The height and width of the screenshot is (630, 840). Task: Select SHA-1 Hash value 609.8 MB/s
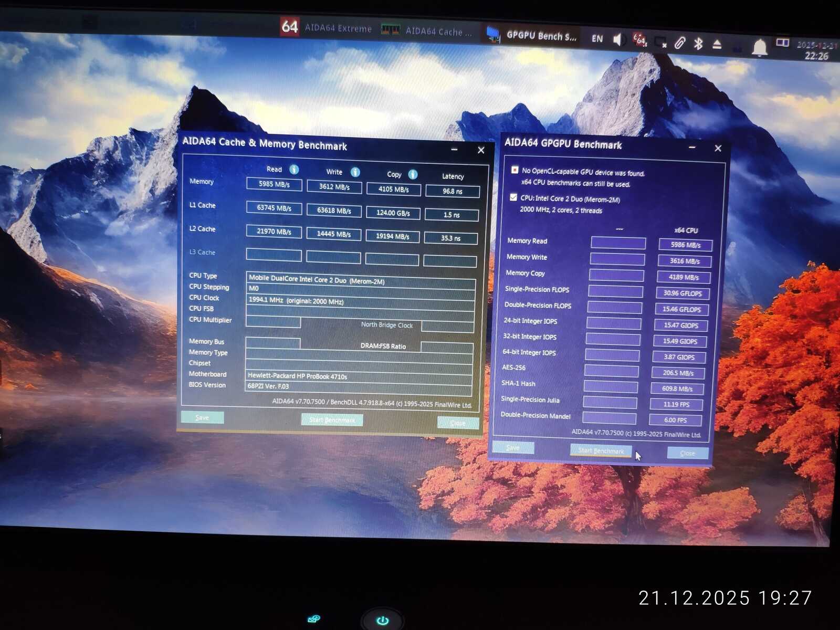click(x=677, y=389)
